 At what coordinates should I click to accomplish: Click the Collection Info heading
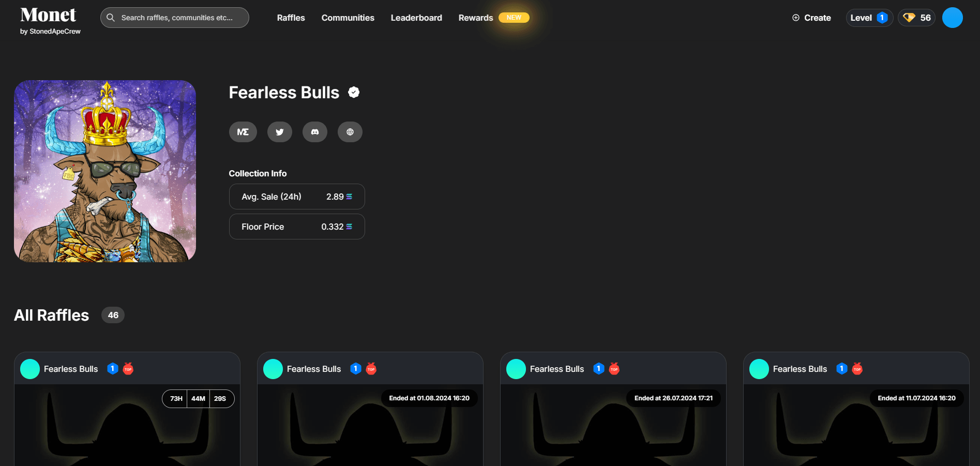point(258,173)
